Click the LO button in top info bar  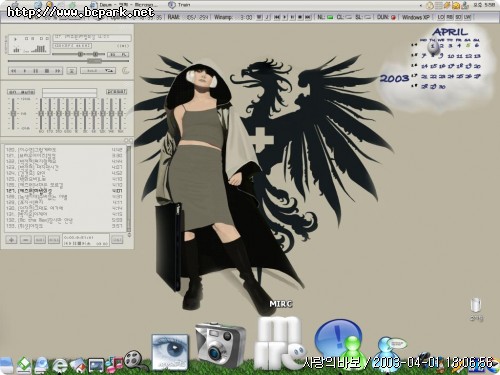coord(441,17)
